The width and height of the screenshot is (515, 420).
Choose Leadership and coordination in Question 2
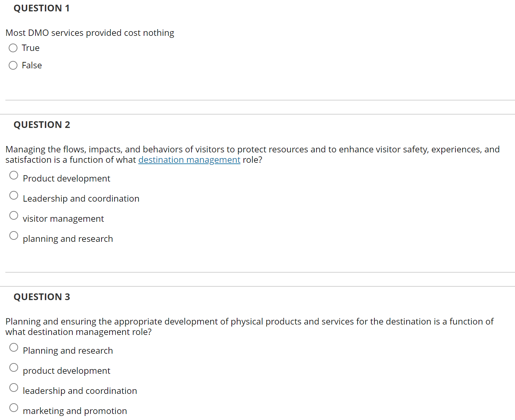(x=14, y=195)
